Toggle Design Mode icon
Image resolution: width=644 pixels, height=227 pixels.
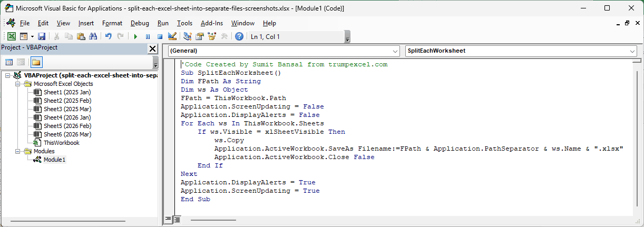coord(172,36)
